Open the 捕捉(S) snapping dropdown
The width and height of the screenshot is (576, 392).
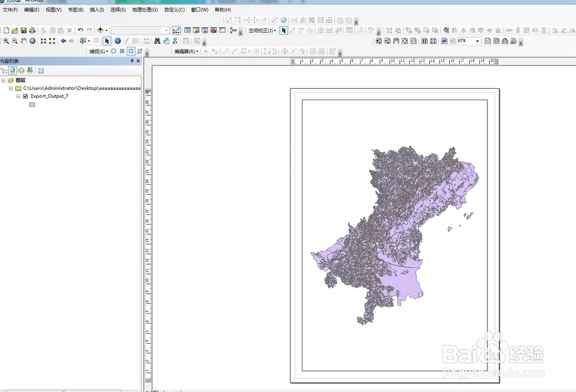tap(99, 51)
